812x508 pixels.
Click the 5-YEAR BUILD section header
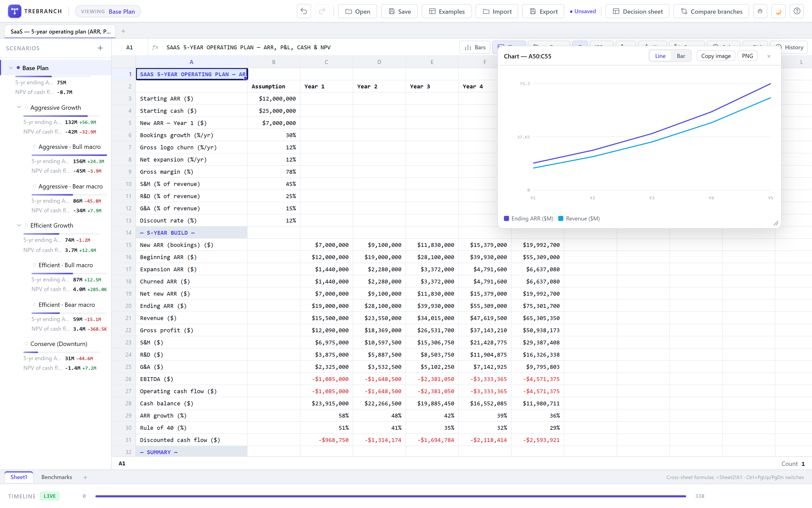pos(192,232)
